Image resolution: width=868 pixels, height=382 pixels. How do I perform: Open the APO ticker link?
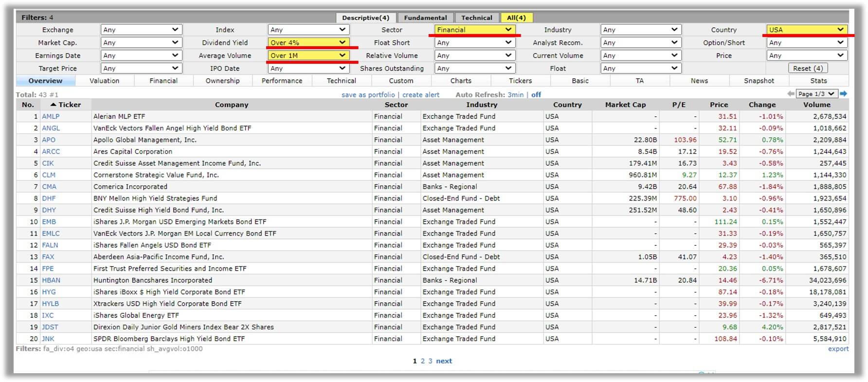49,140
